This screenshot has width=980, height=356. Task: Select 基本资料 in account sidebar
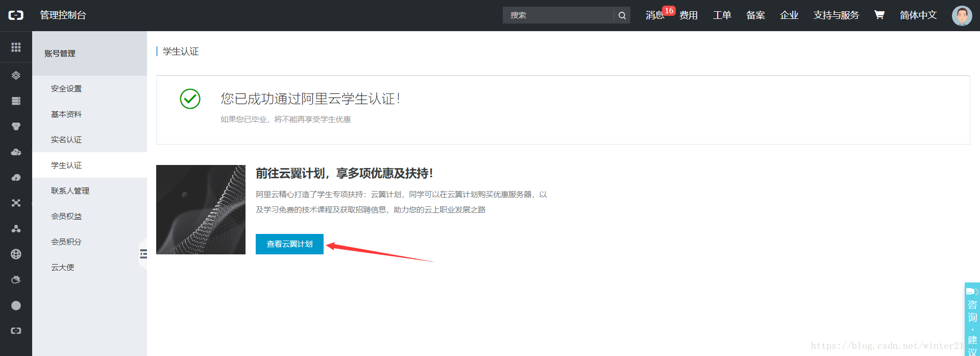click(x=90, y=114)
